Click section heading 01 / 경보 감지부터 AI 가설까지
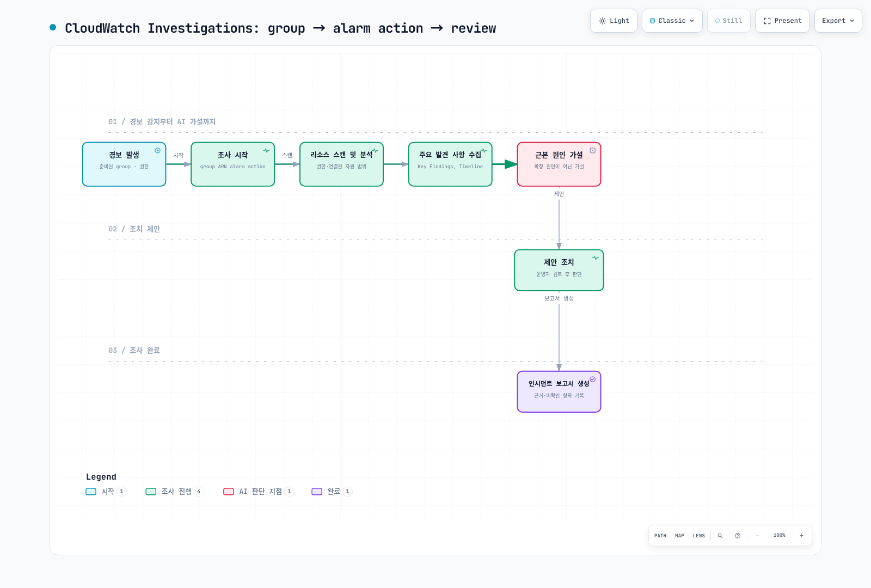Viewport: 871px width, 588px height. (x=162, y=122)
